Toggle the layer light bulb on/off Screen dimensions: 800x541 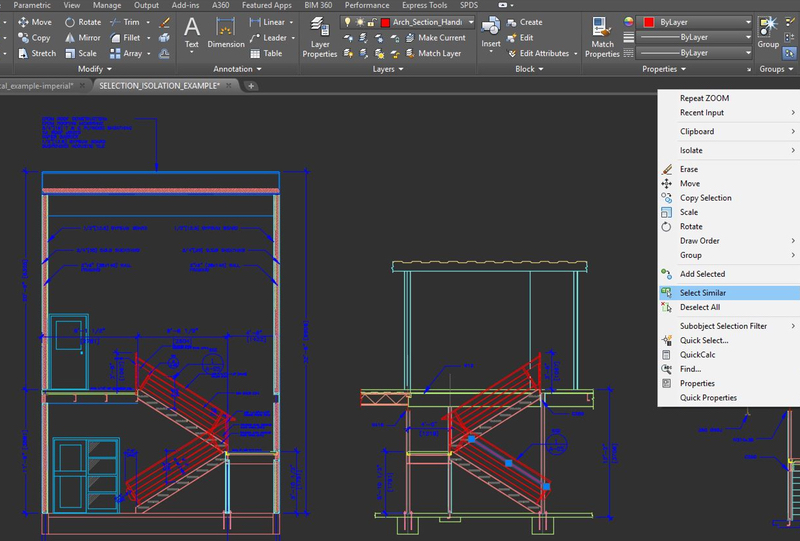point(347,22)
